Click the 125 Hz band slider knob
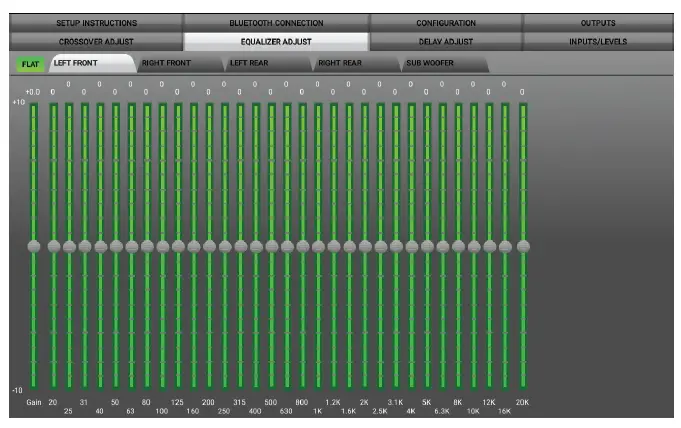The image size is (681, 428). [x=179, y=246]
